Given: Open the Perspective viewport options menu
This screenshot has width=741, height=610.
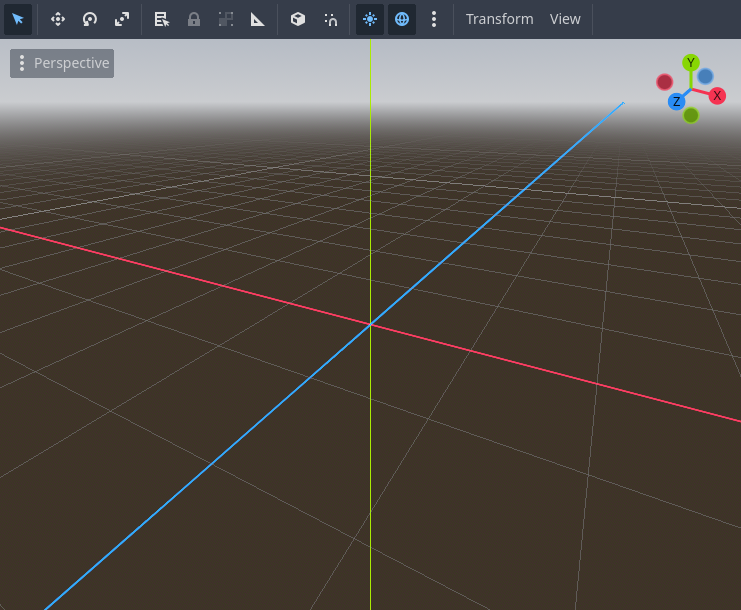Looking at the screenshot, I should (62, 63).
